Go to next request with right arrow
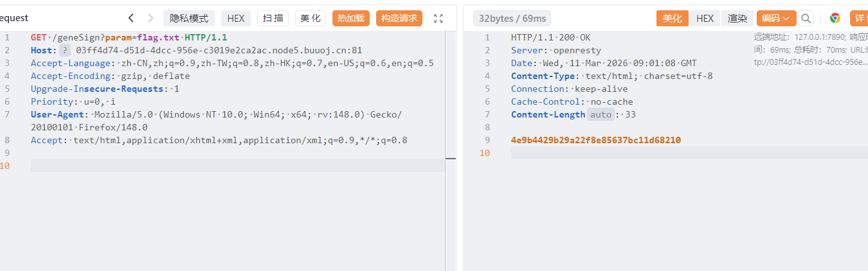868x271 pixels. [x=150, y=18]
